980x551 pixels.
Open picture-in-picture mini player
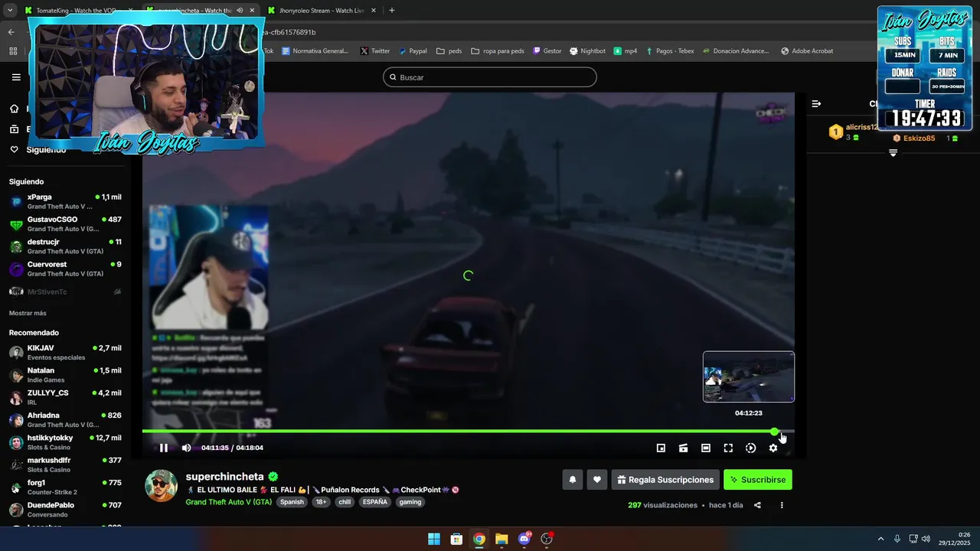pos(661,448)
